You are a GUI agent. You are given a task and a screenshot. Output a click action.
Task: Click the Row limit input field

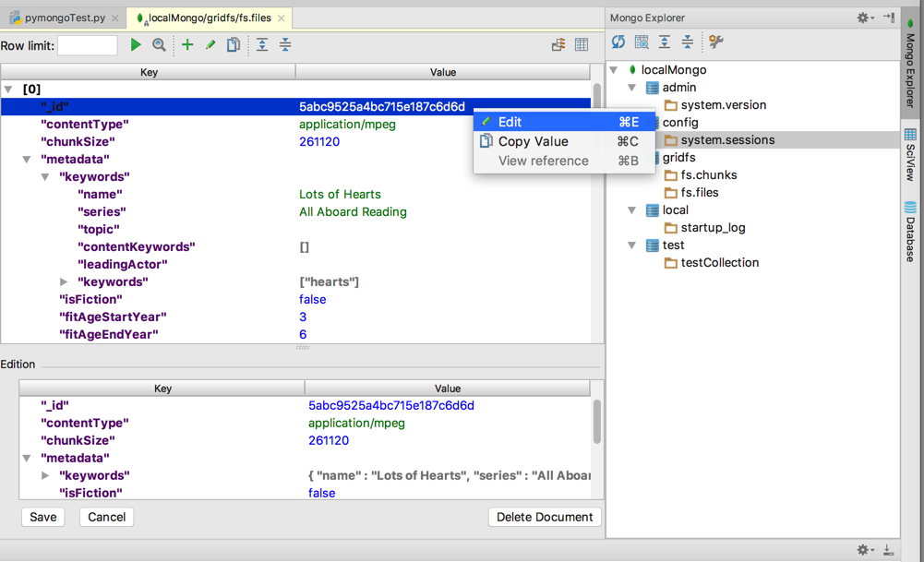88,45
